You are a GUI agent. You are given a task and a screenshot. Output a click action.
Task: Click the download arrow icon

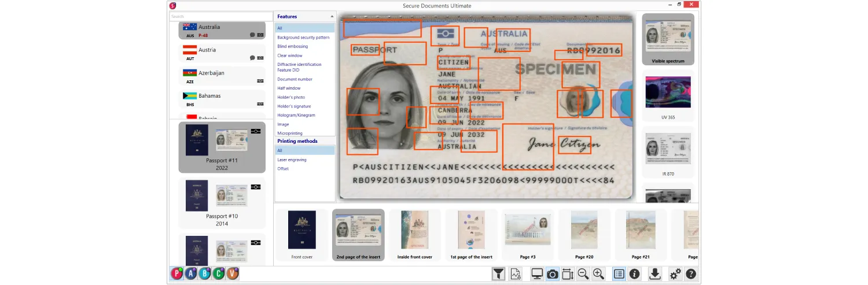click(x=655, y=274)
